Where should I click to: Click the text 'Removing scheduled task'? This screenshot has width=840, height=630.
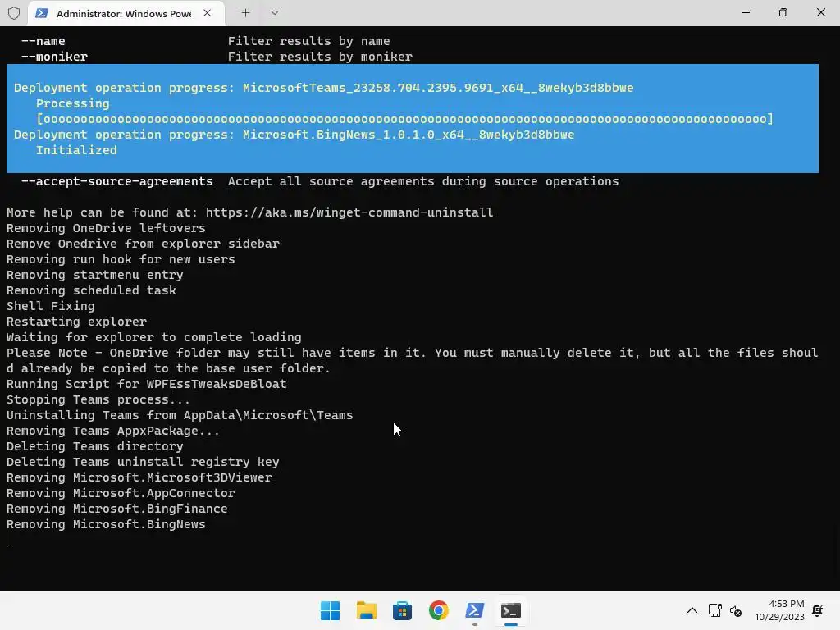[91, 291]
